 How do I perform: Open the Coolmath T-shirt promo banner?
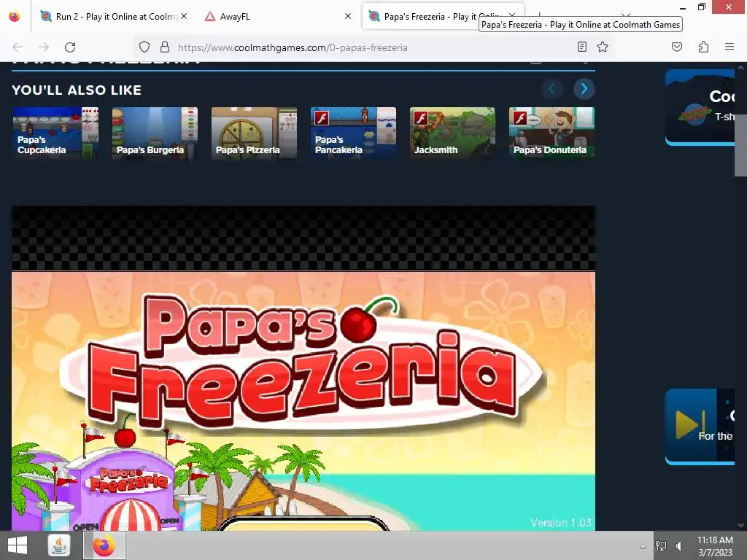point(700,108)
